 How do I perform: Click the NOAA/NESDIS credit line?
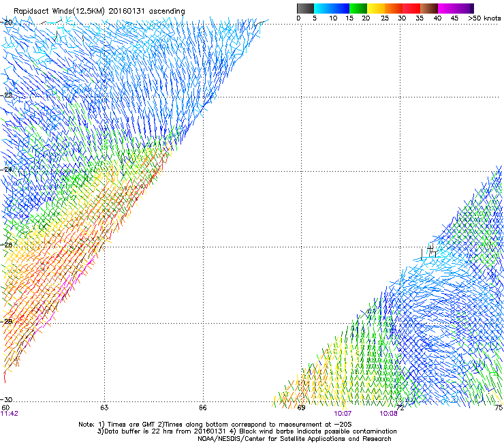point(294,439)
